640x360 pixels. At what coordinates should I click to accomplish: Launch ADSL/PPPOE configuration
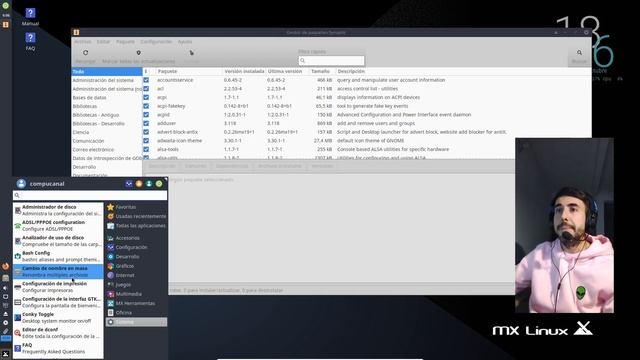[58, 225]
